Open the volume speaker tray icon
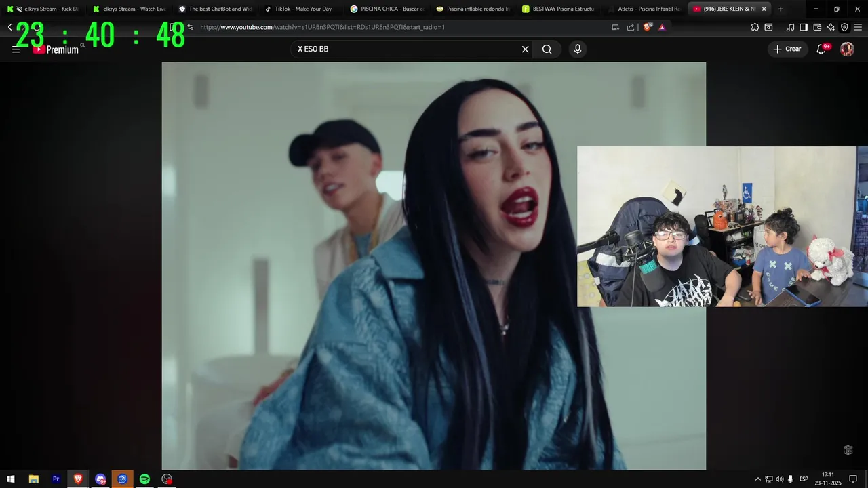This screenshot has width=868, height=488. [780, 479]
